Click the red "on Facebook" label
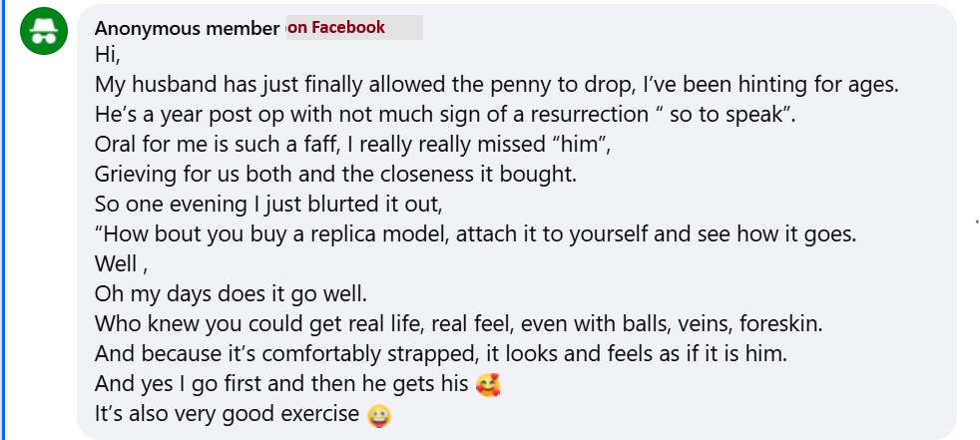 point(336,27)
